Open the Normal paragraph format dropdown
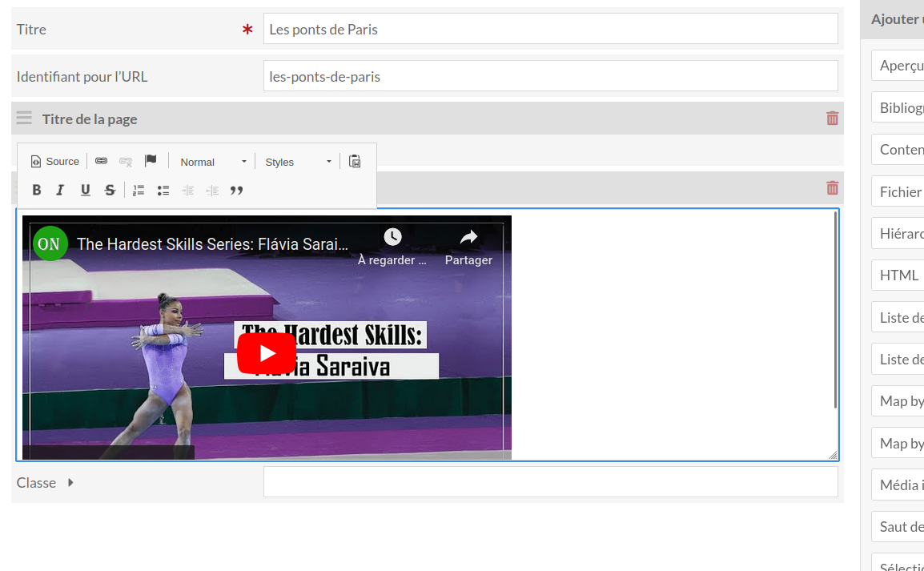 click(x=213, y=162)
